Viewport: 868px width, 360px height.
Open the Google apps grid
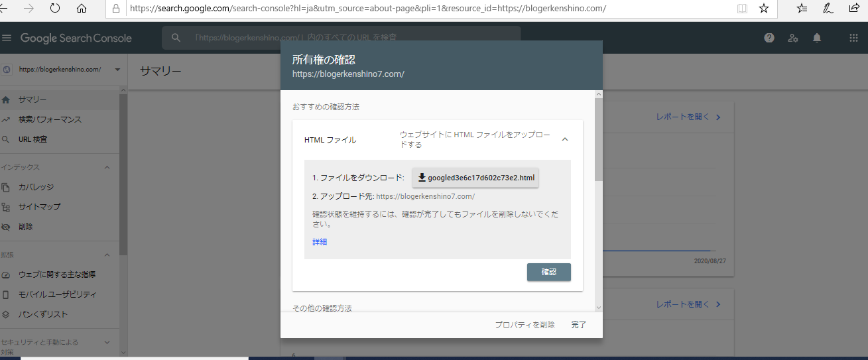tap(853, 38)
